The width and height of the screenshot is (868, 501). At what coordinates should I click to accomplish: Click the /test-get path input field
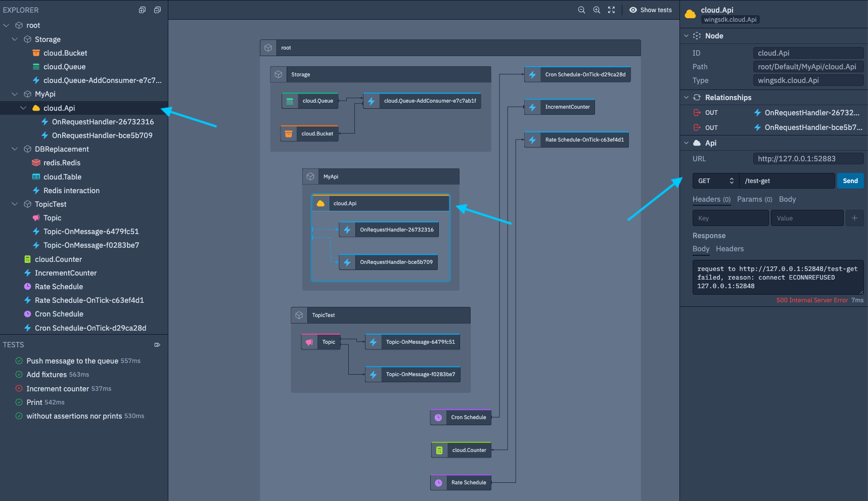coord(787,180)
